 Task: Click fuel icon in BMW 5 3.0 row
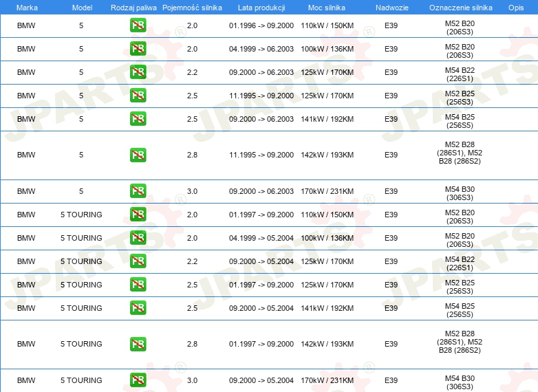pyautogui.click(x=138, y=191)
